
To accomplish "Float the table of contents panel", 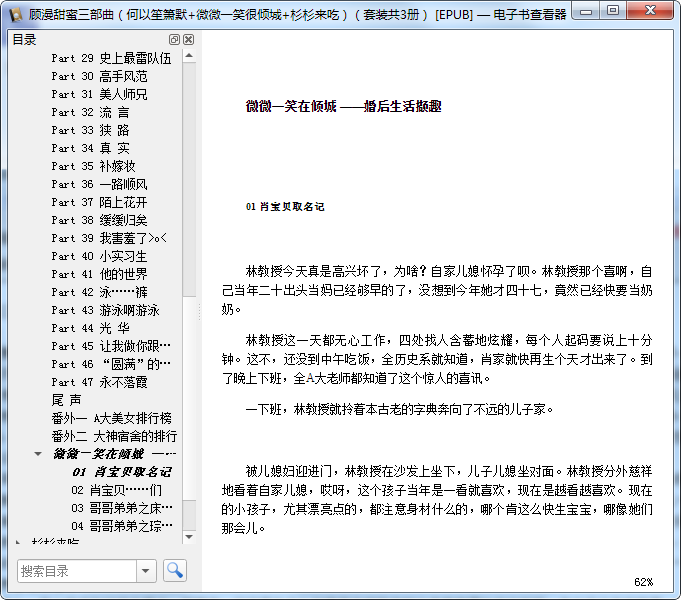I will click(x=174, y=40).
